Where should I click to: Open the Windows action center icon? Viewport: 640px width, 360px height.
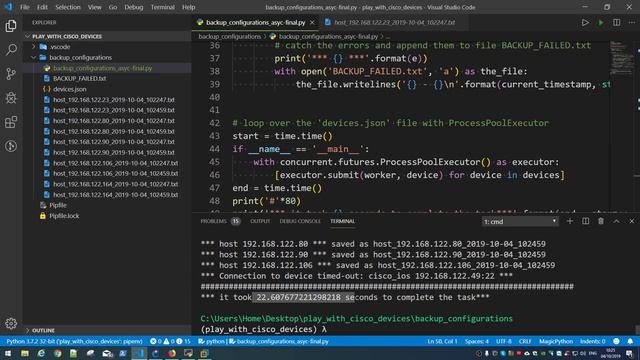(x=630, y=353)
